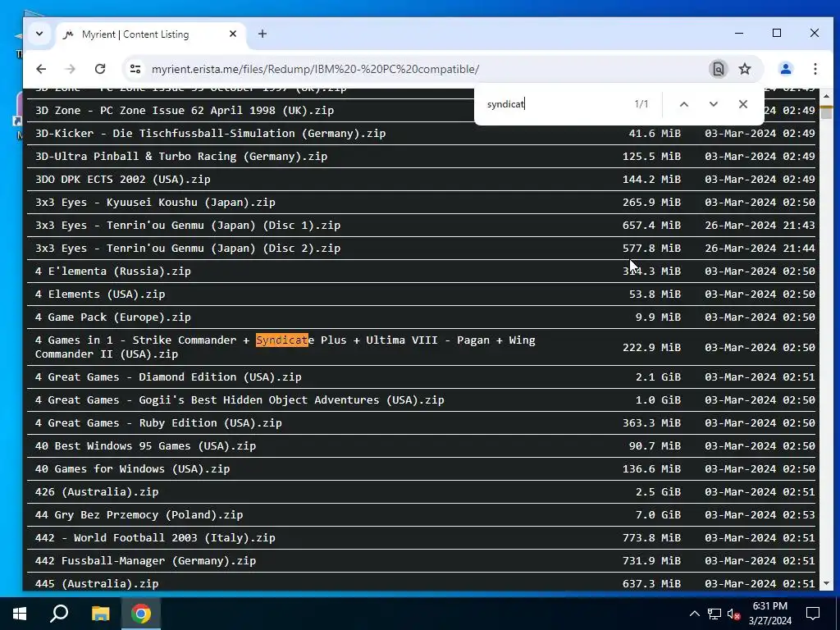This screenshot has height=630, width=840.
Task: Download 4 Elements (USA).zip
Action: [99, 294]
